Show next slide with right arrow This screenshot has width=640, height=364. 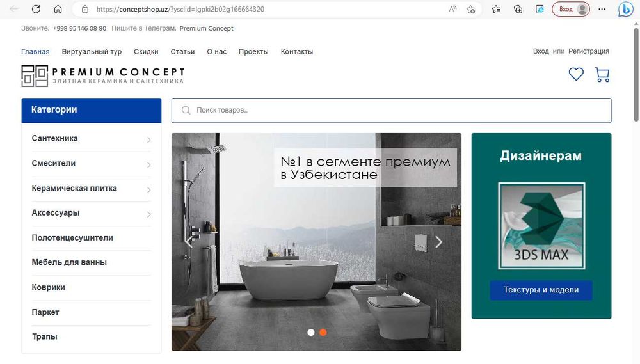439,242
